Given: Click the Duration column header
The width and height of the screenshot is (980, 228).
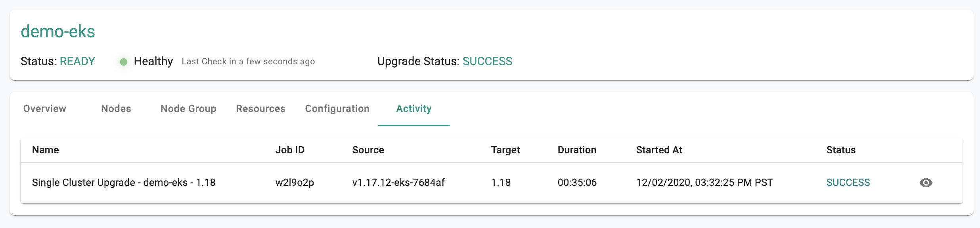Looking at the screenshot, I should (577, 150).
